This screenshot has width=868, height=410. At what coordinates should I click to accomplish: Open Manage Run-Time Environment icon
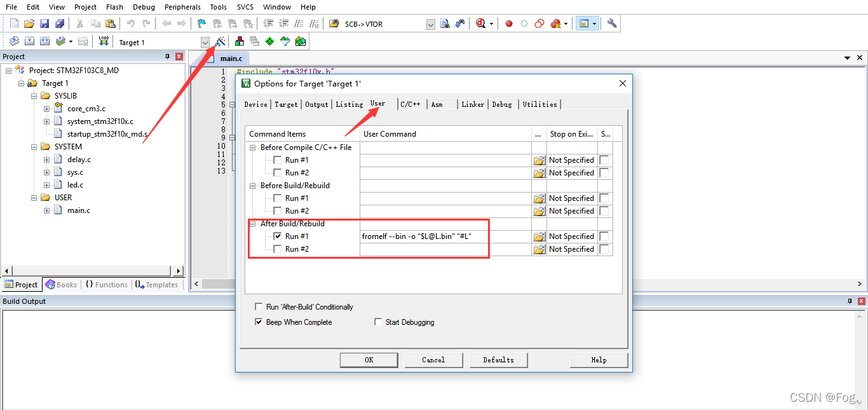point(270,41)
